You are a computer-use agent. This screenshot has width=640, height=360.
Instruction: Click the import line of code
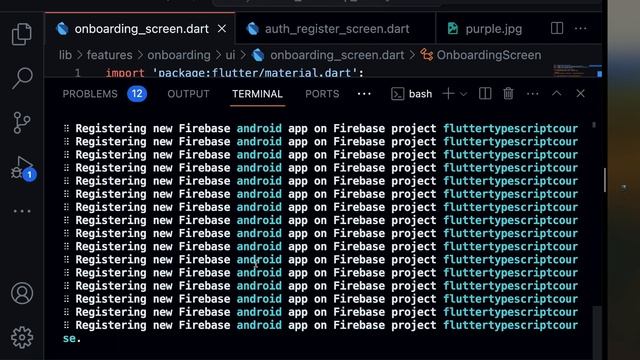point(235,73)
